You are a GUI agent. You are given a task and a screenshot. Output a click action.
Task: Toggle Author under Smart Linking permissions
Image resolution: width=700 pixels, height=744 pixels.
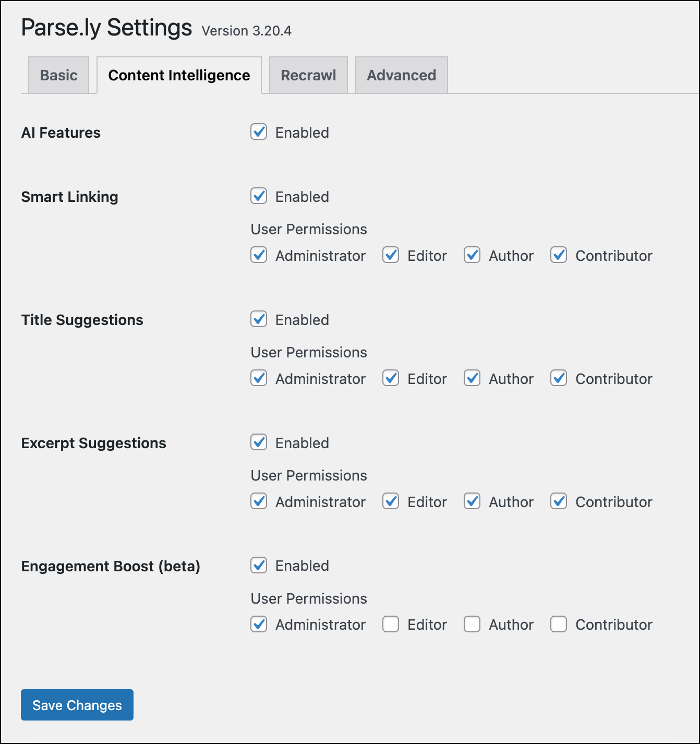point(472,255)
